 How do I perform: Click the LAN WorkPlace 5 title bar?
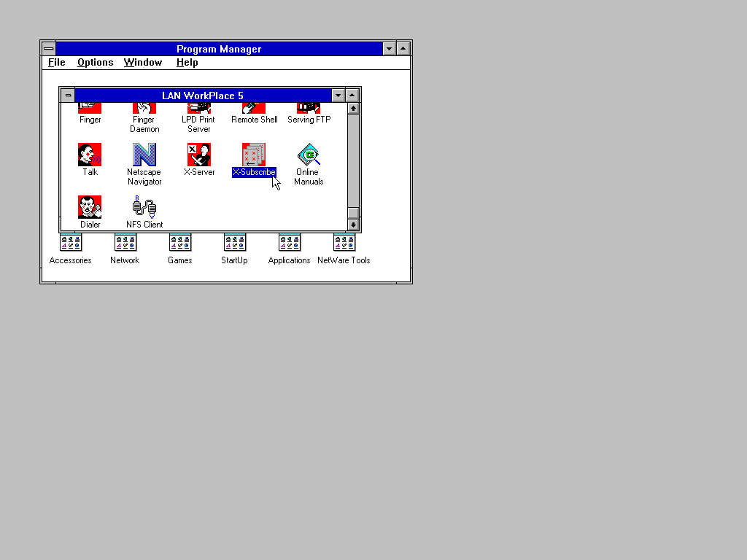(203, 96)
